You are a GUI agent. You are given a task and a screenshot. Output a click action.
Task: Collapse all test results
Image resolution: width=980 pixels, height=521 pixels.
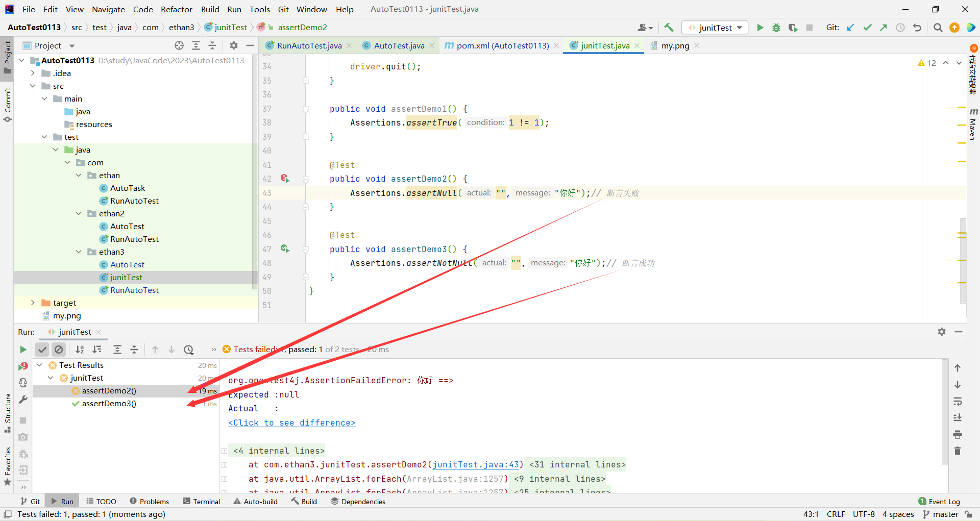coord(134,350)
